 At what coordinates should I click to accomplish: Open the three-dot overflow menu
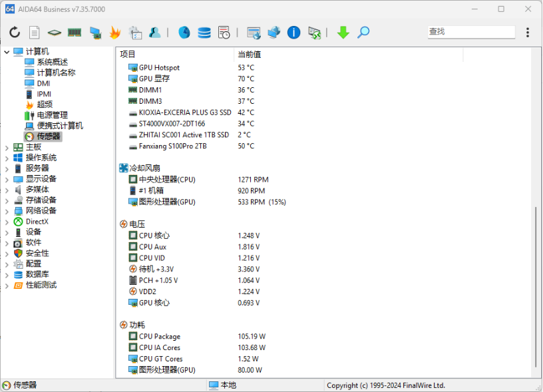coord(528,32)
